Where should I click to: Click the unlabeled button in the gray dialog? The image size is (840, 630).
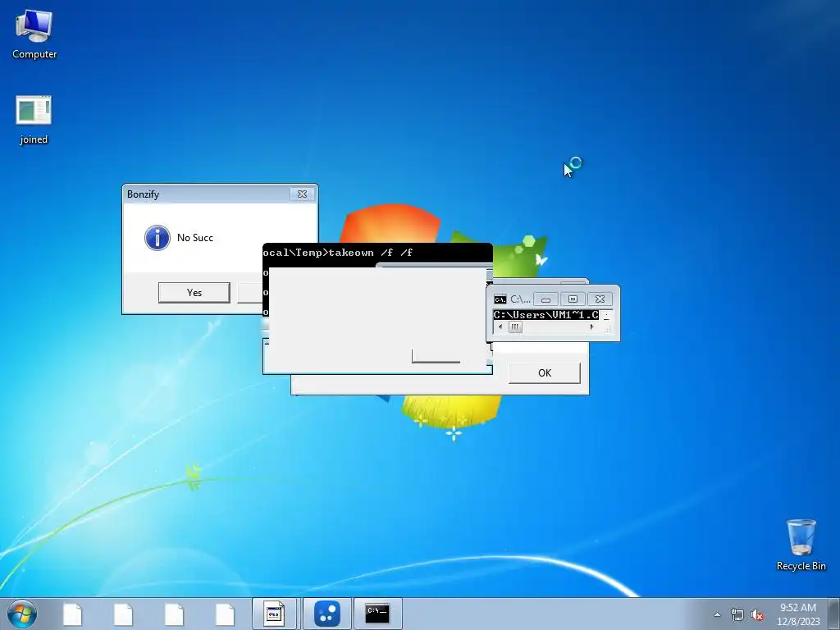coord(436,356)
